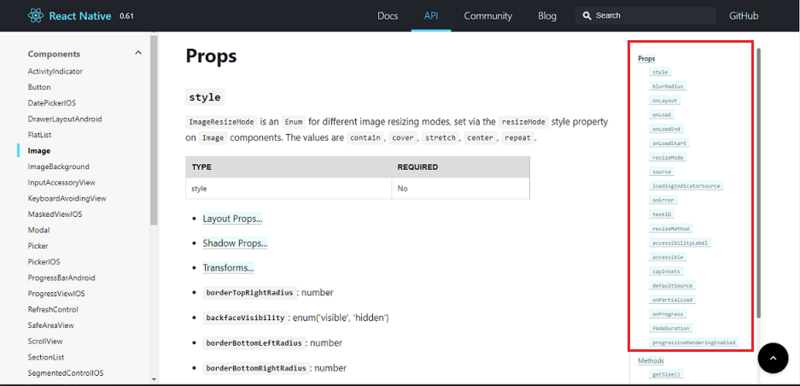Screen dimensions: 800x386
Task: Open PickerIOS in the sidebar
Action: point(44,262)
